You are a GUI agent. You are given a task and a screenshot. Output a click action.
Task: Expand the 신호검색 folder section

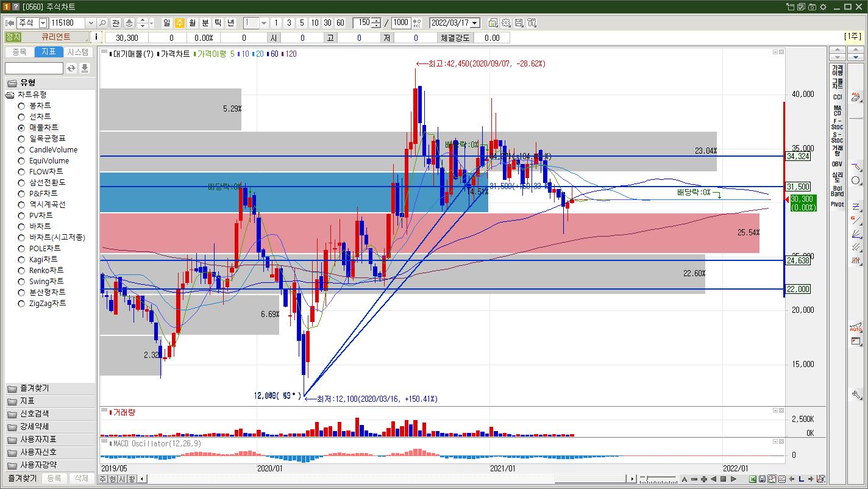50,414
